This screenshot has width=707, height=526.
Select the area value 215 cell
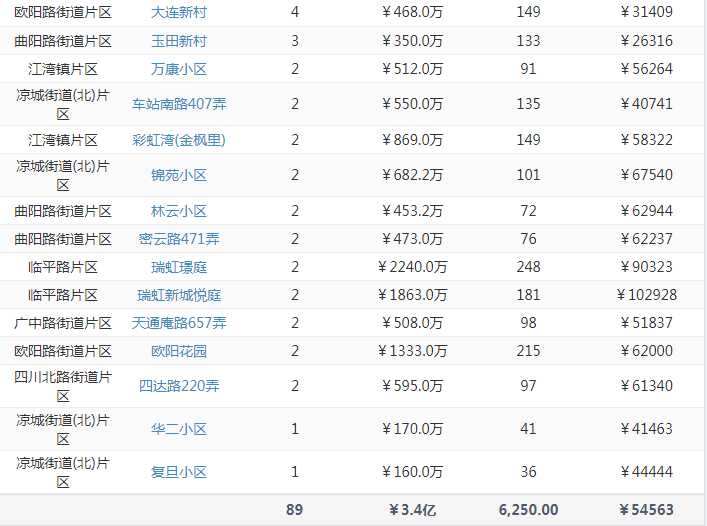(x=528, y=351)
